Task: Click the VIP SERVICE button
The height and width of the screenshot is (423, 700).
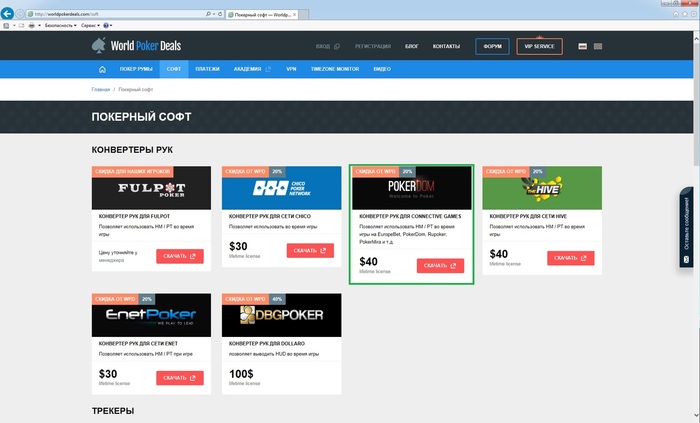Action: 539,46
